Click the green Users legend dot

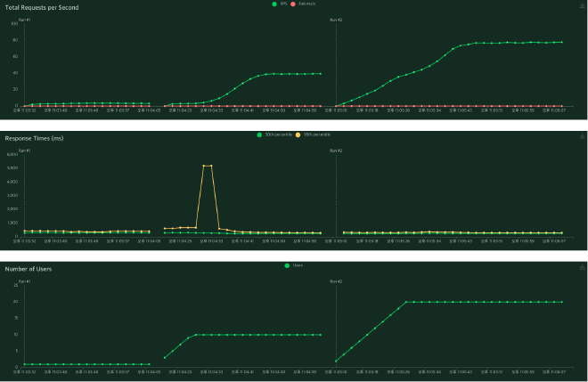pyautogui.click(x=286, y=264)
